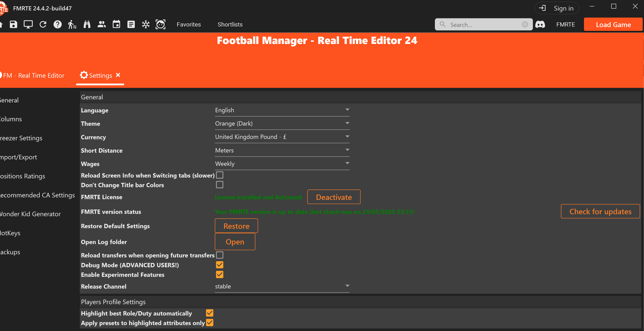Click the face scan icon
Viewport: 644px width, 331px height.
[x=161, y=25]
